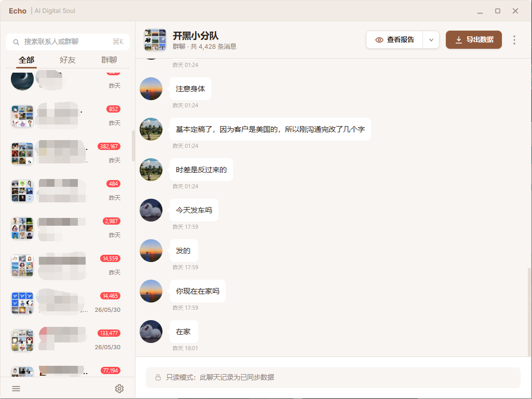Image resolution: width=532 pixels, height=399 pixels.
Task: Click the message bubble 你现在在家吗
Action: pos(197,291)
